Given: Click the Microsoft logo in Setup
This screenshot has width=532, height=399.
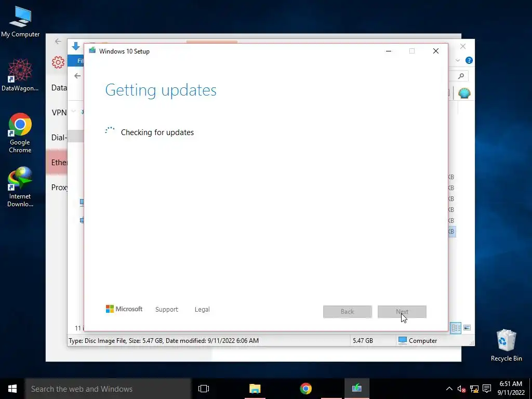Looking at the screenshot, I should pos(124,309).
